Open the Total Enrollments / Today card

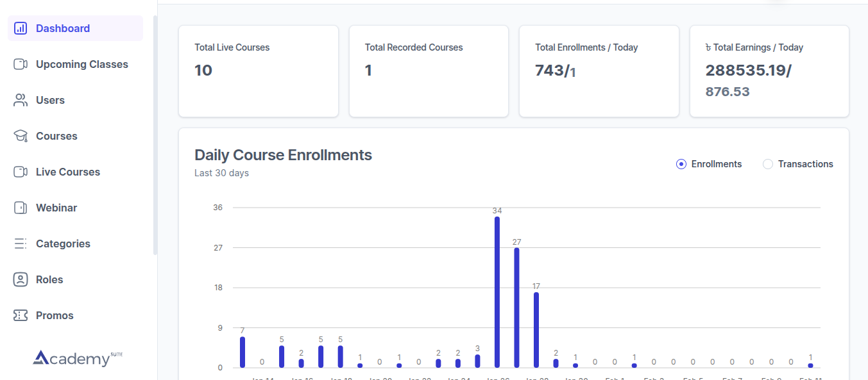599,71
